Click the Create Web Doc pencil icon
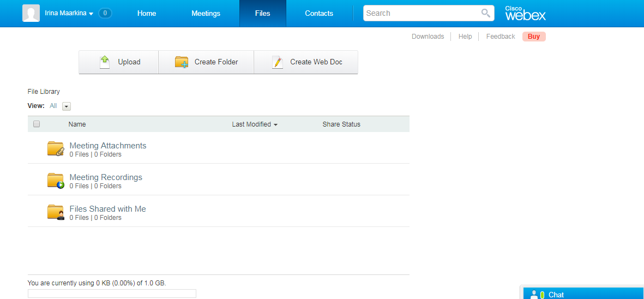This screenshot has width=644, height=299. (x=278, y=62)
